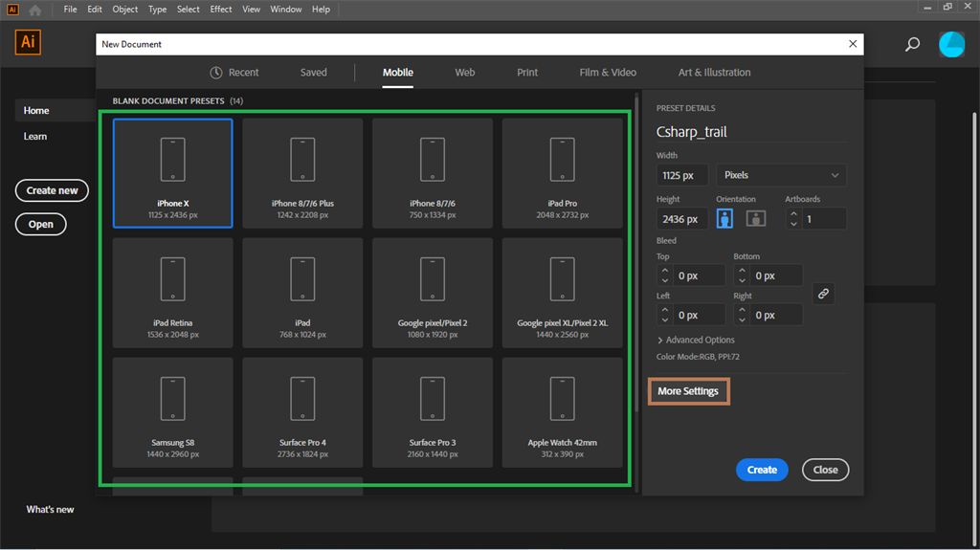Open the Window menu

(286, 10)
